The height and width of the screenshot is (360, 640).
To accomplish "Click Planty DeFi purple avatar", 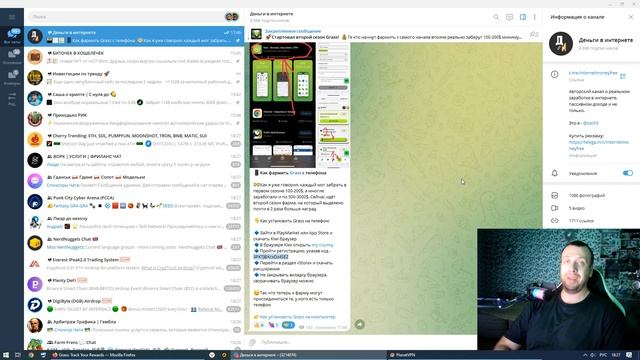I will pos(35,284).
